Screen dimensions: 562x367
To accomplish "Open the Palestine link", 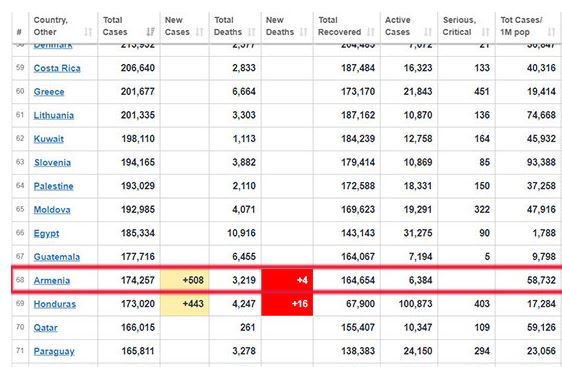I will point(53,186).
